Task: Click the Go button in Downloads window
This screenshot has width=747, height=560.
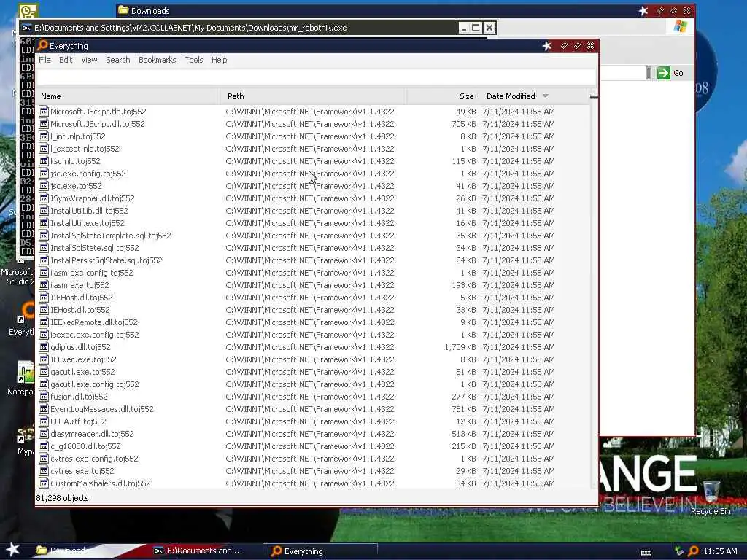Action: click(671, 73)
